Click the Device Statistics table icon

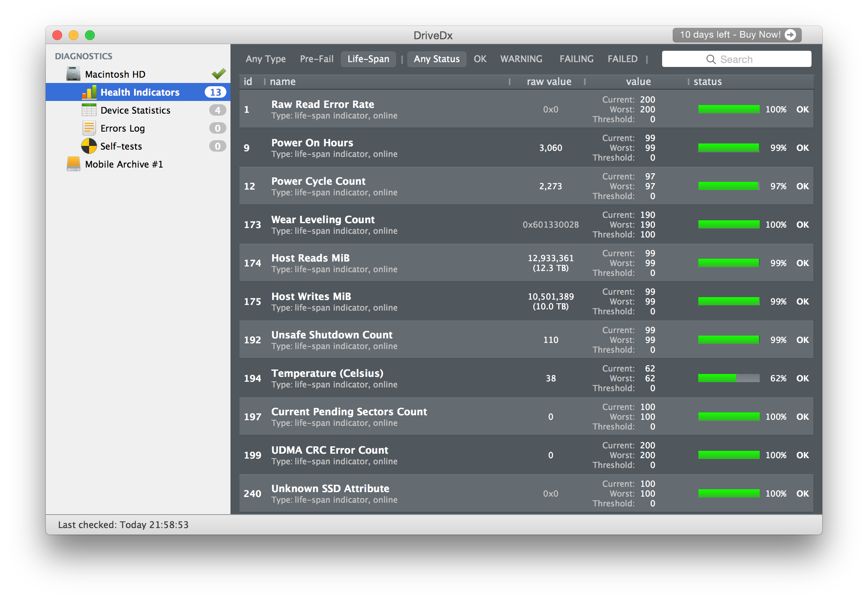pos(89,110)
